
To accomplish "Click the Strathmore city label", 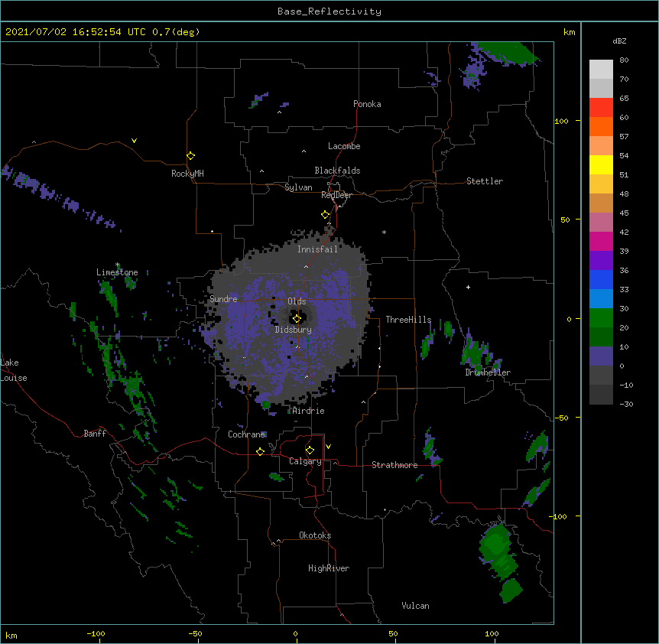I will pos(394,465).
